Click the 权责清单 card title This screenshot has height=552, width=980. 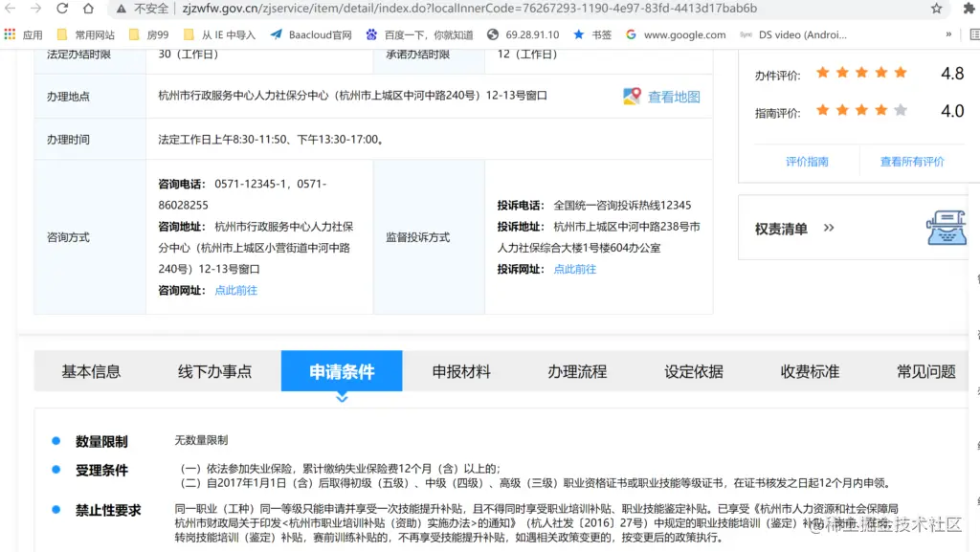click(781, 229)
